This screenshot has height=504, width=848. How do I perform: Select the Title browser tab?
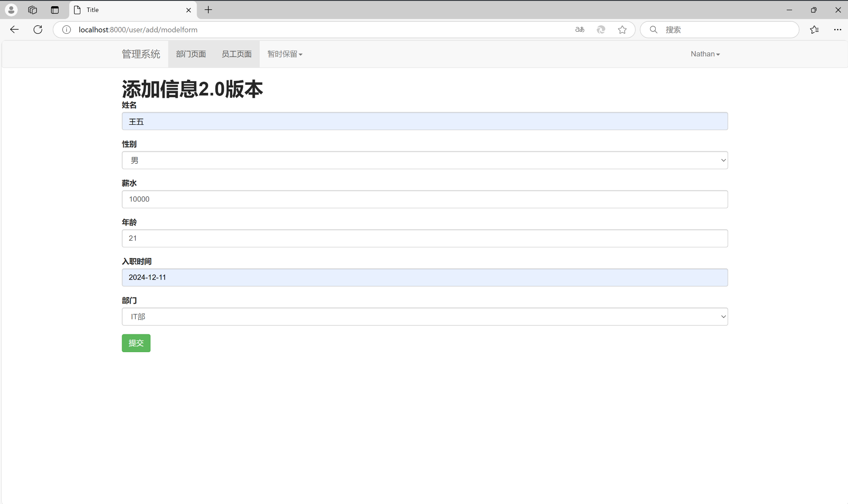point(133,10)
